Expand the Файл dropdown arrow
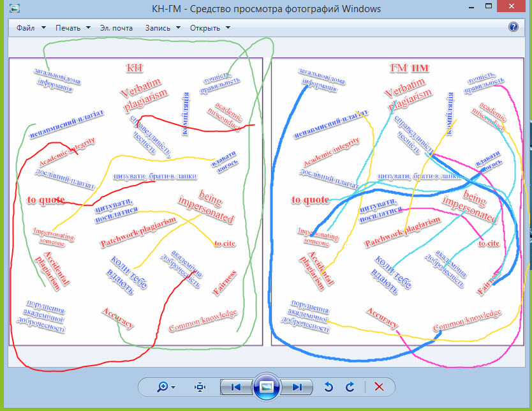The height and width of the screenshot is (411, 532). point(43,27)
